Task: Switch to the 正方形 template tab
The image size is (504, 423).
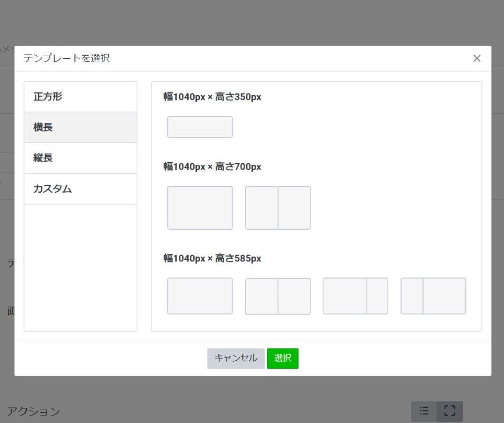Action: 80,97
